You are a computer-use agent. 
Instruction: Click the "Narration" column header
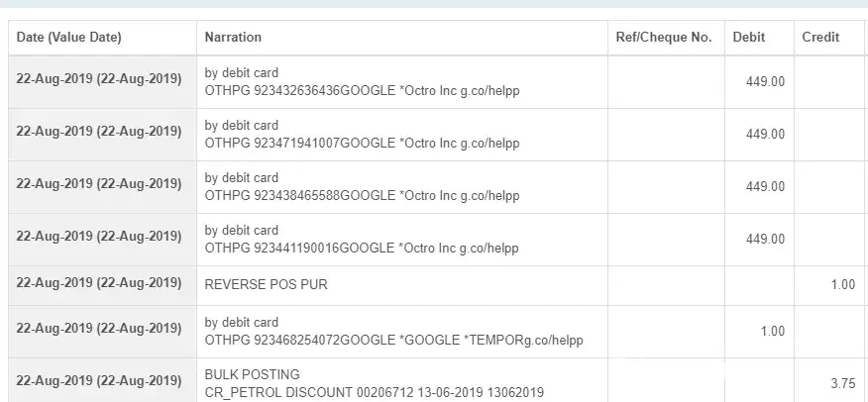[x=233, y=38]
